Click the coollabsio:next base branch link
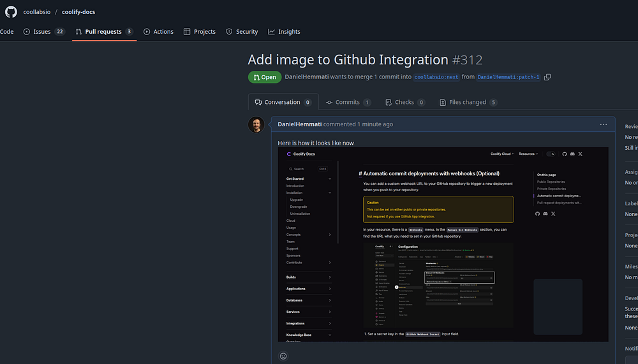Screen dimensions: 638x364 point(436,77)
